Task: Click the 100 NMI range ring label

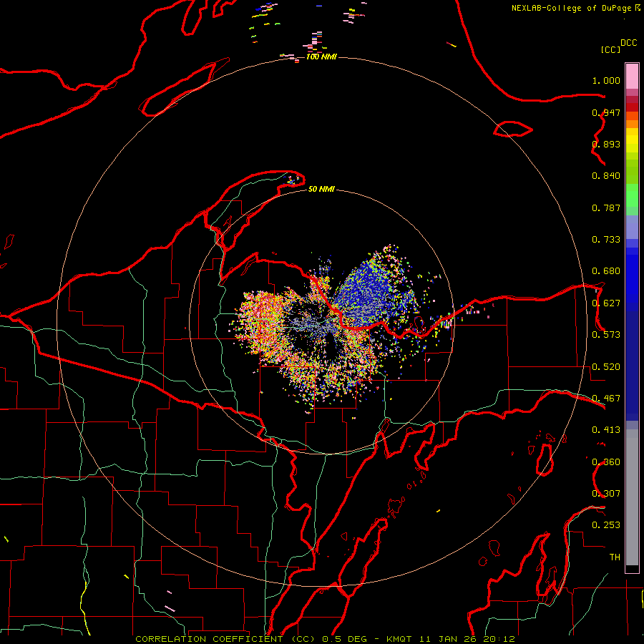Action: (x=321, y=57)
